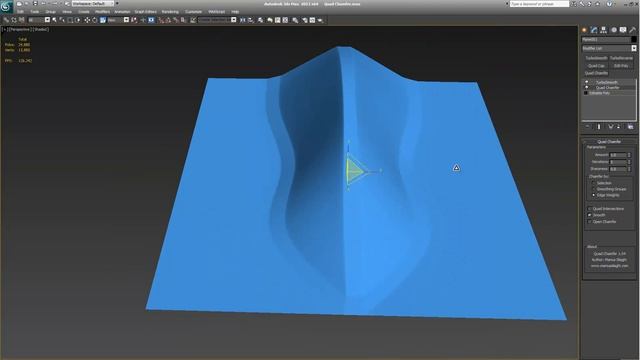Click the object color swatch beside name
640x360 pixels.
tap(633, 40)
